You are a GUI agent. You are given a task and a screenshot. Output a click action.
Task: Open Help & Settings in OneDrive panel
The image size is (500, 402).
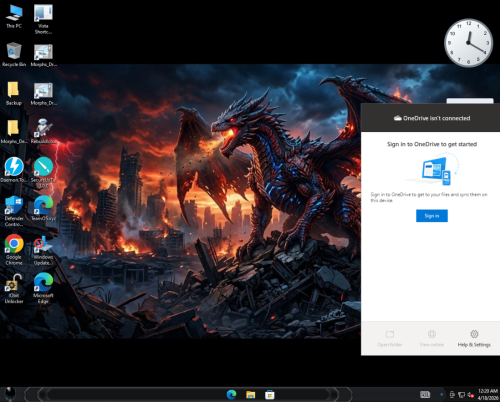(474, 339)
